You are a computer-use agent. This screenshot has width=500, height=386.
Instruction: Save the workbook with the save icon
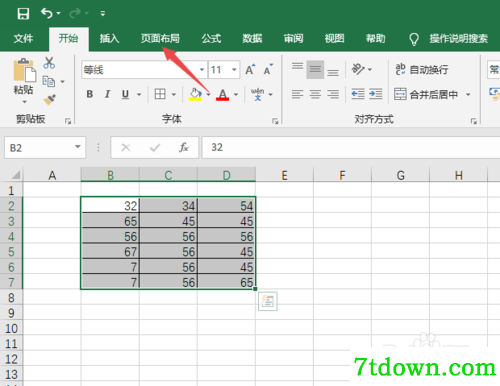[23, 14]
